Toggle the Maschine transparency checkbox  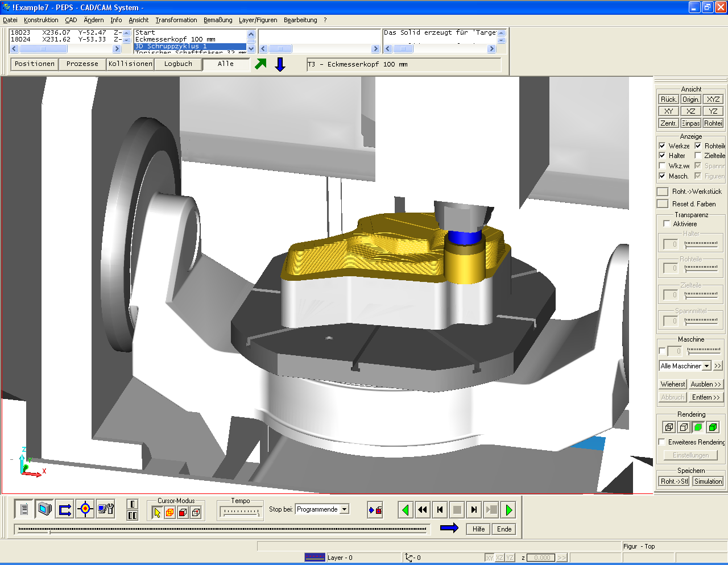[662, 351]
